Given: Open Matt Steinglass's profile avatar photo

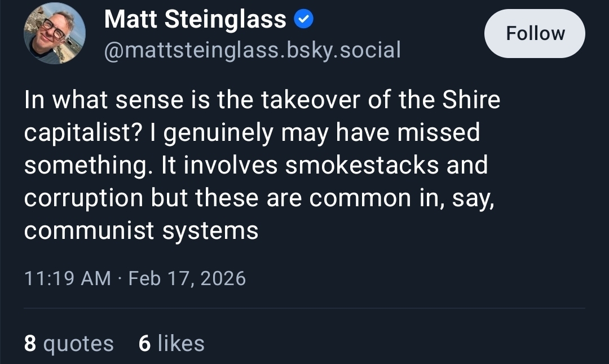Looking at the screenshot, I should click(55, 33).
